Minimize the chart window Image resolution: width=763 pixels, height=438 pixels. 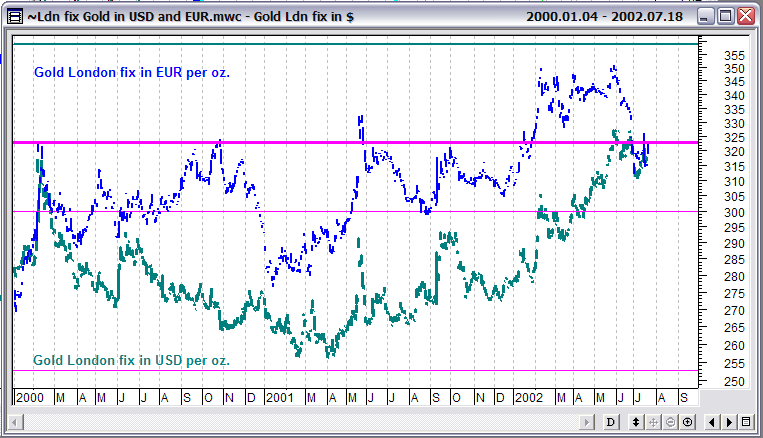tap(704, 16)
